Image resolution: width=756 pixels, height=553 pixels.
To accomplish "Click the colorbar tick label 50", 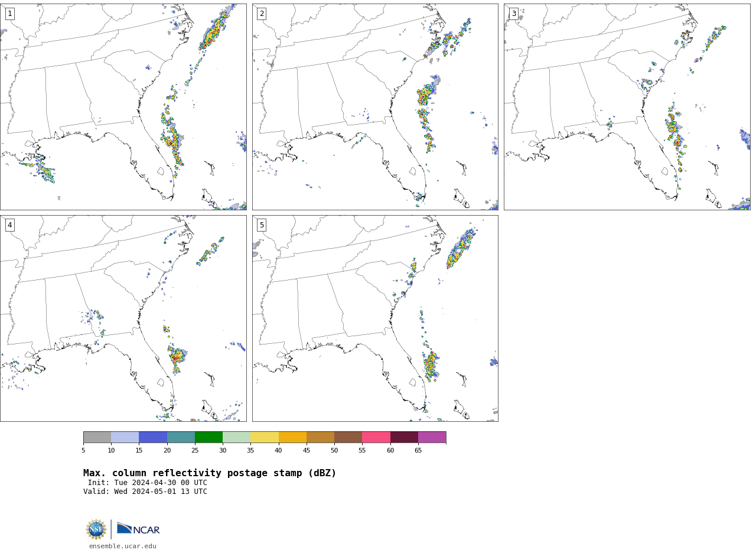I will (x=334, y=451).
